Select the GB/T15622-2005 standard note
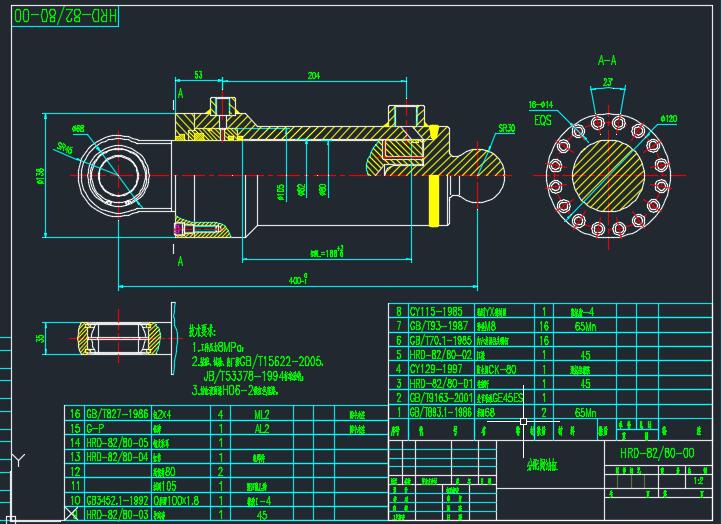Image resolution: width=721 pixels, height=524 pixels. click(281, 361)
